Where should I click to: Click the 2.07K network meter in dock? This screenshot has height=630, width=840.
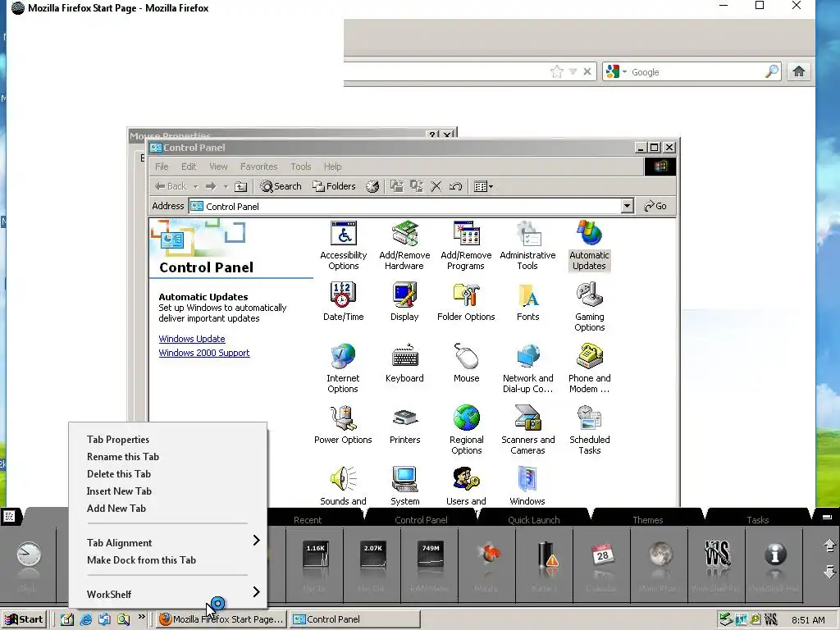[373, 555]
